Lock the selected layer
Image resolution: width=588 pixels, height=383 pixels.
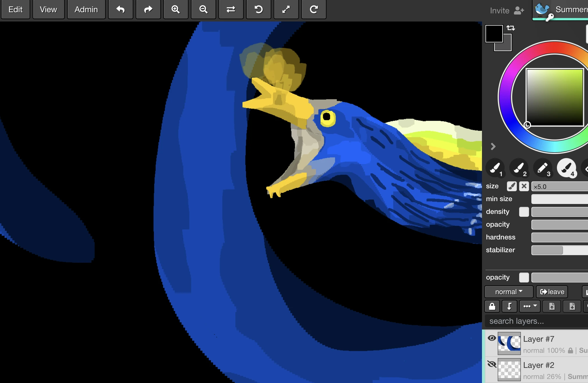point(492,306)
